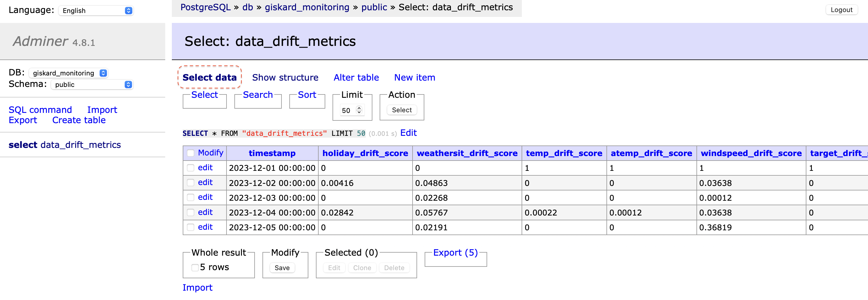
Task: Click the Delete button in Selected
Action: coord(394,268)
